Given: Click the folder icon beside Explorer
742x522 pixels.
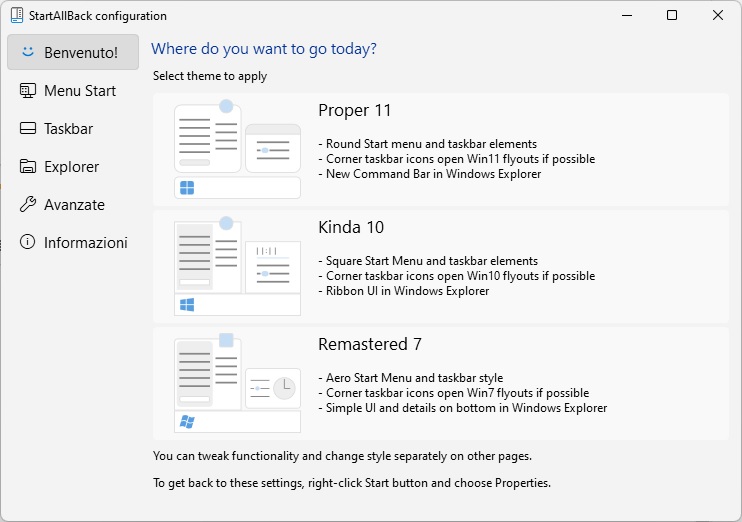Looking at the screenshot, I should tap(28, 166).
